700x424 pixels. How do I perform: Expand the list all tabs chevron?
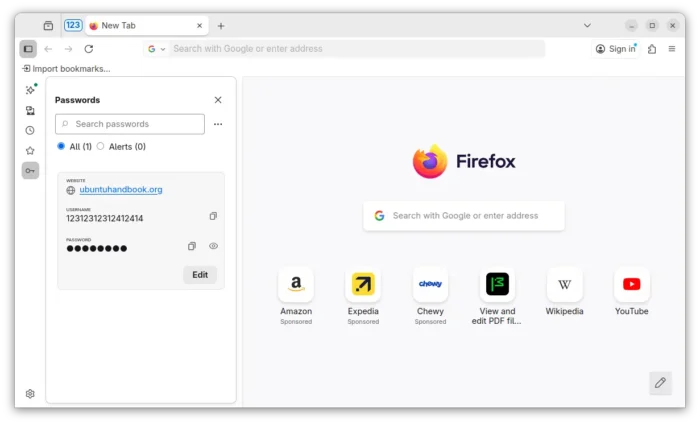click(586, 25)
